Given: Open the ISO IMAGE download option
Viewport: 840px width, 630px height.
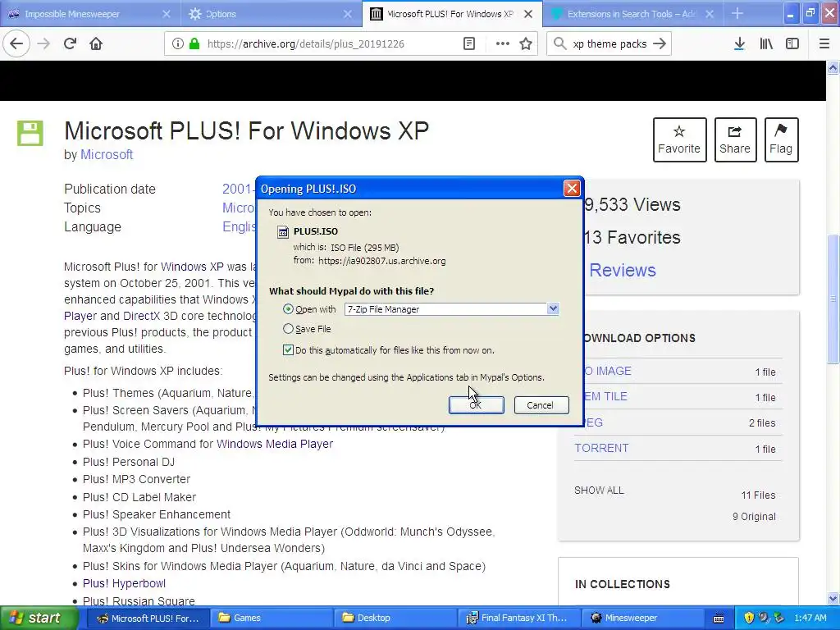Looking at the screenshot, I should tap(606, 371).
